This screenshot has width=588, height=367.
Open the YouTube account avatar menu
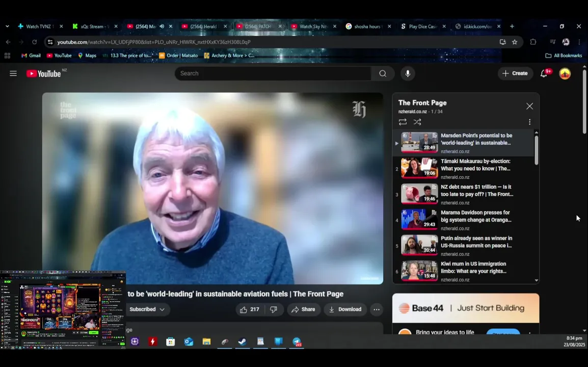coord(565,73)
